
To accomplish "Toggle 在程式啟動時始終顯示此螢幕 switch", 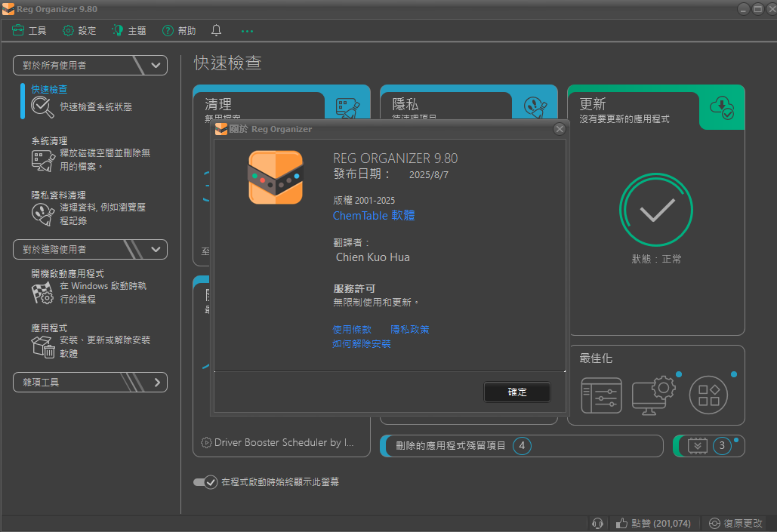I will pyautogui.click(x=205, y=482).
